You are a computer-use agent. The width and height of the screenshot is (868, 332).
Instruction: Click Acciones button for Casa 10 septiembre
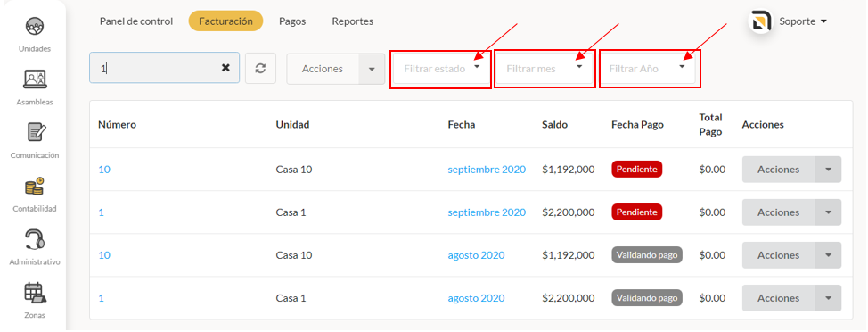[778, 170]
